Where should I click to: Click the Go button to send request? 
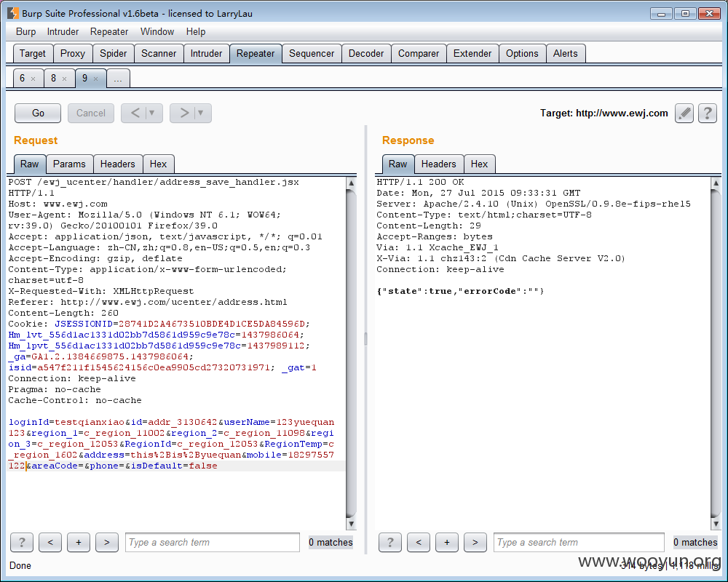38,113
